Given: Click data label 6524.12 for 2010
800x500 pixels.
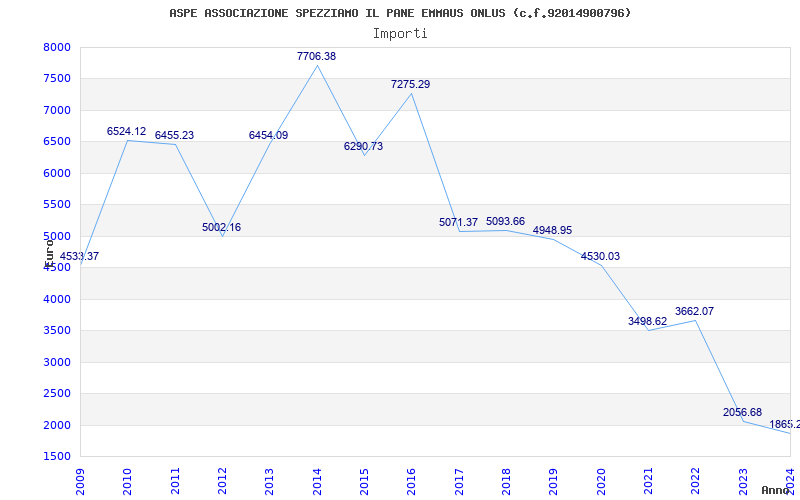Looking at the screenshot, I should pyautogui.click(x=126, y=131).
